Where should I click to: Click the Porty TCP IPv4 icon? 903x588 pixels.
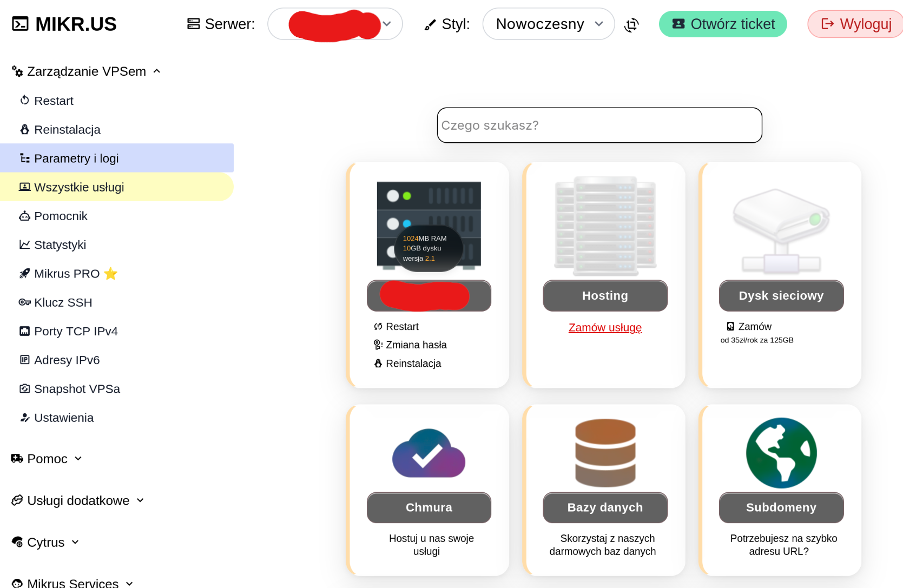[x=24, y=331]
